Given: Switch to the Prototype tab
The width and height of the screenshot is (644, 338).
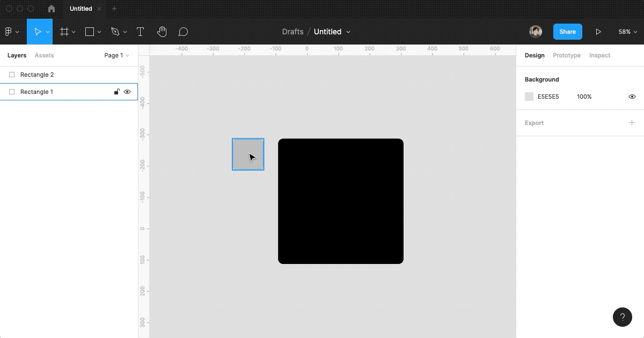Looking at the screenshot, I should coord(566,55).
